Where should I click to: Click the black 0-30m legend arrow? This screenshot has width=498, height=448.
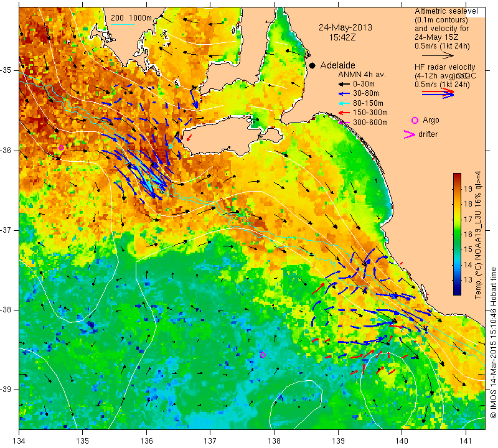pyautogui.click(x=344, y=84)
